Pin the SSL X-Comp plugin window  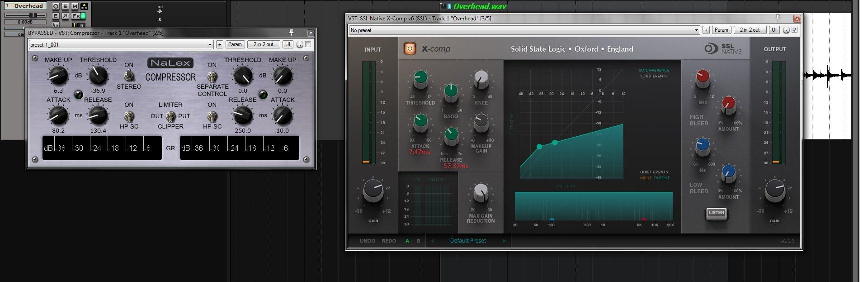(x=778, y=18)
